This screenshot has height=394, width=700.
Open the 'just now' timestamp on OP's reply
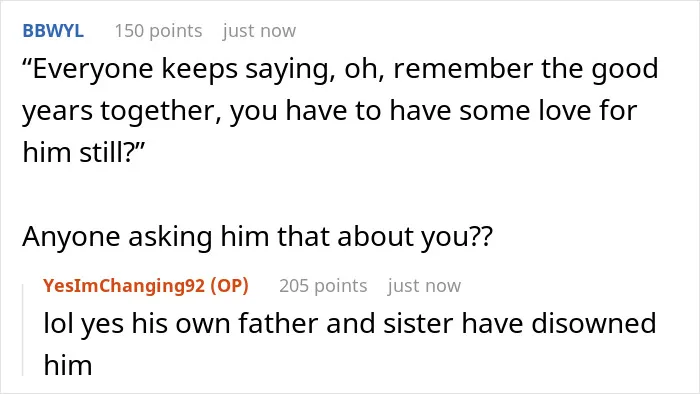(425, 286)
